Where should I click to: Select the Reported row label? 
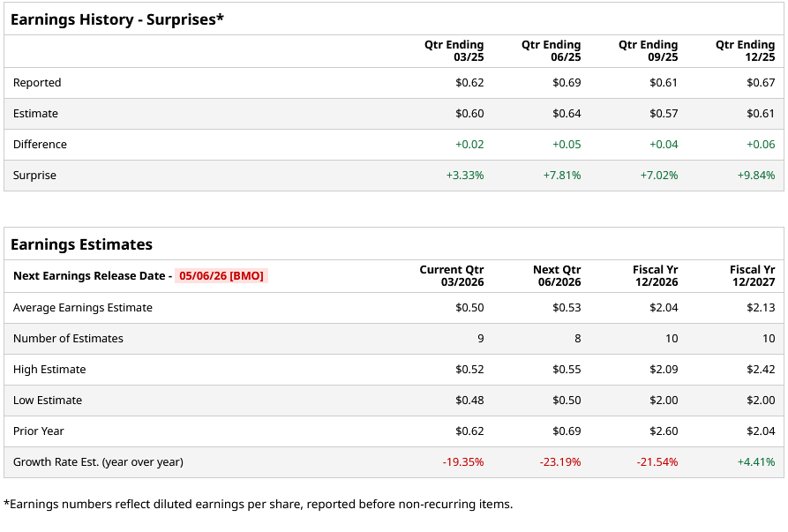coord(37,83)
